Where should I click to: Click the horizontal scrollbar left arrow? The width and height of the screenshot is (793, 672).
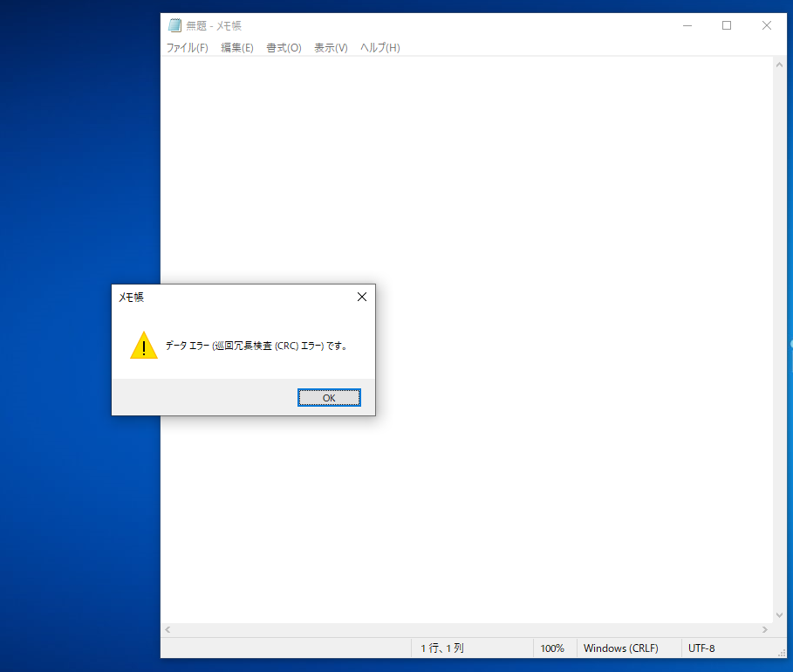(x=167, y=629)
